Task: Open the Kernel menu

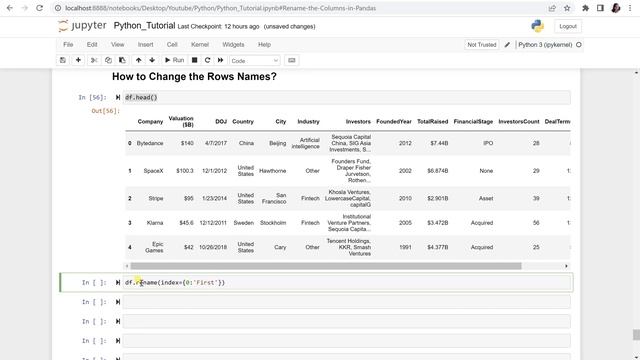Action: (200, 44)
